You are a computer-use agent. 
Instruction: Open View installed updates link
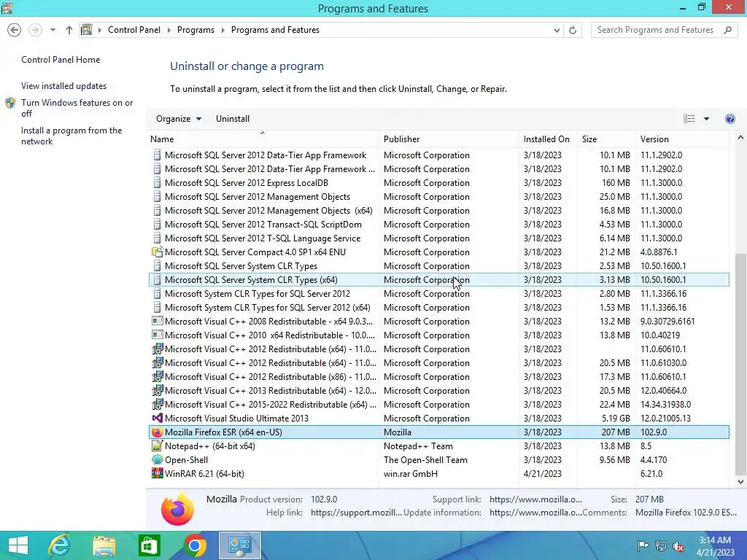tap(64, 86)
